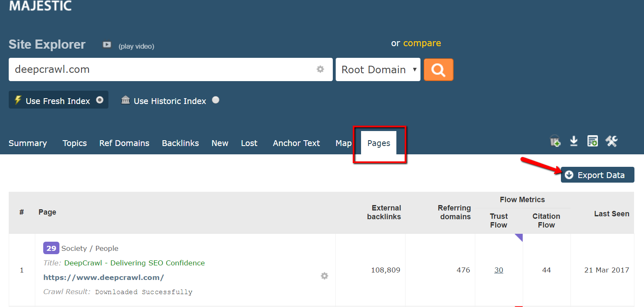
Task: Switch to the New tab
Action: tap(220, 143)
